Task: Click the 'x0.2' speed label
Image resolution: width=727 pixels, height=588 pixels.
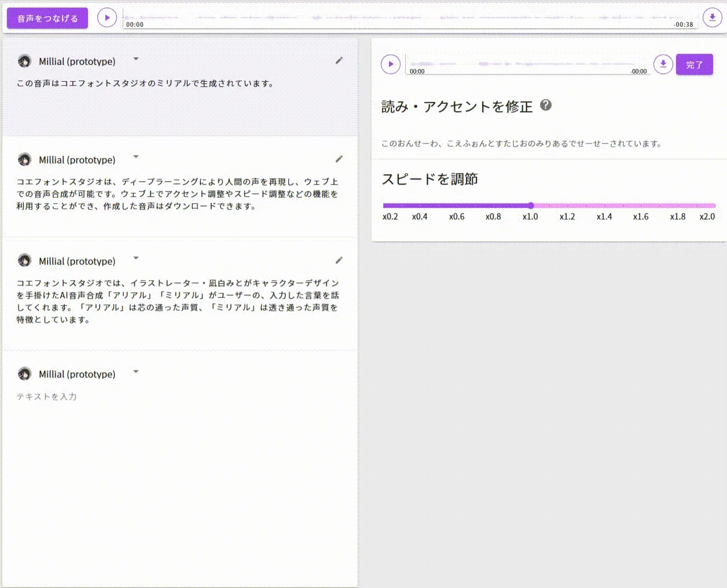Action: coord(390,216)
